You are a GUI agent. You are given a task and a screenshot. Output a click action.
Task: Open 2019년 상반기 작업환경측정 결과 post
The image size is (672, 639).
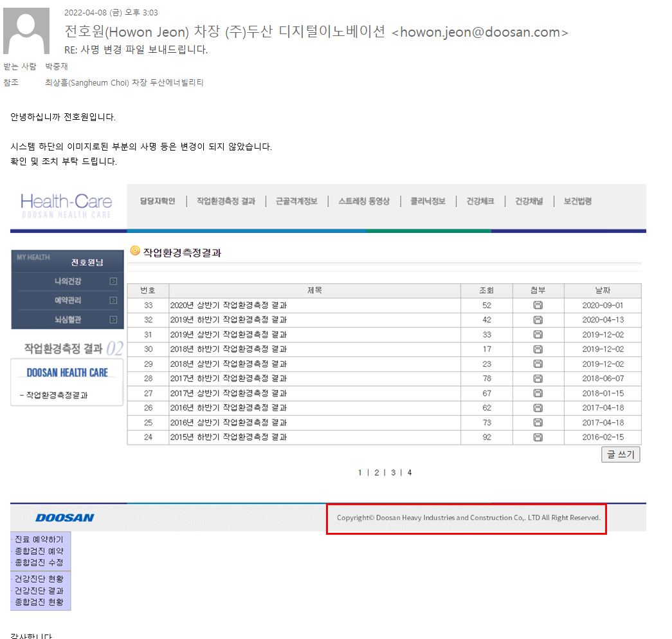[228, 335]
